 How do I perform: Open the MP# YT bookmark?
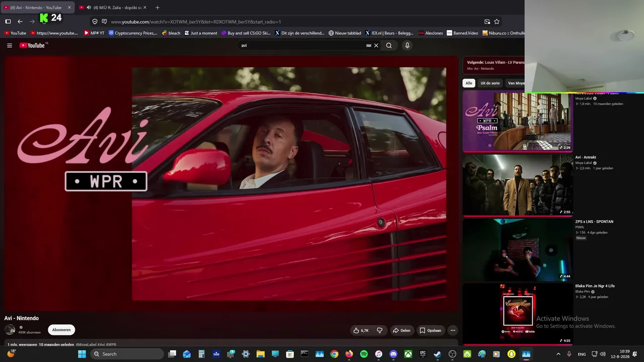(x=94, y=33)
